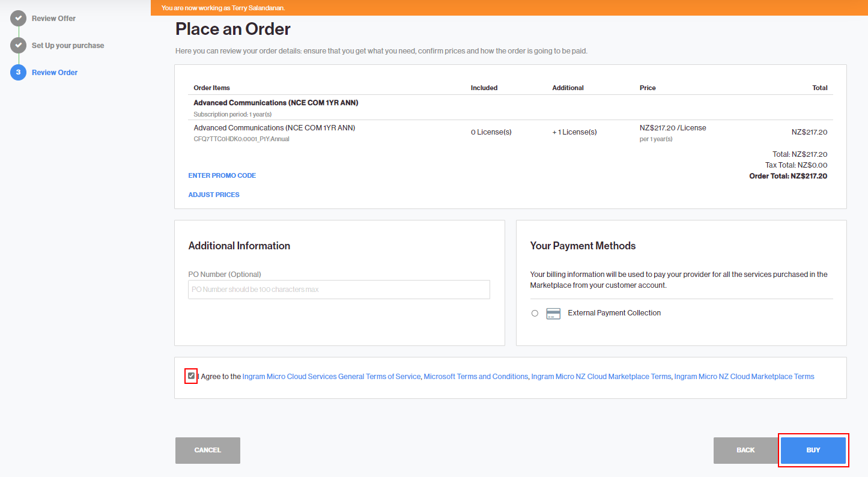Viewport: 868px width, 477px height.
Task: Click the PO Number input field
Action: tap(338, 289)
